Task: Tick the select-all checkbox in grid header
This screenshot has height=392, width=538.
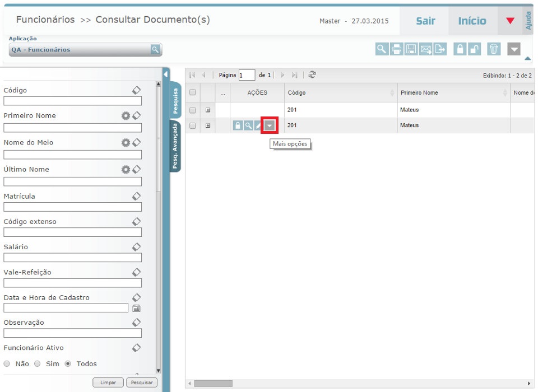Action: point(193,92)
